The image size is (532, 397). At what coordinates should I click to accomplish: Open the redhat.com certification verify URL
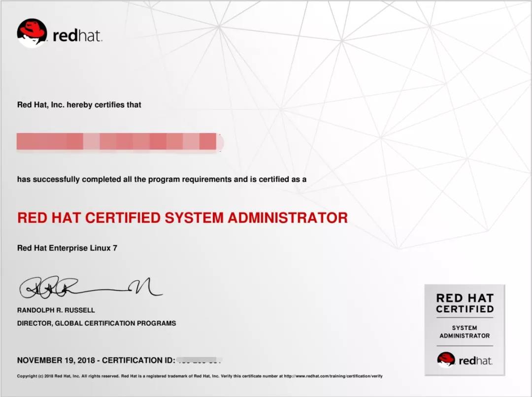tap(333, 376)
